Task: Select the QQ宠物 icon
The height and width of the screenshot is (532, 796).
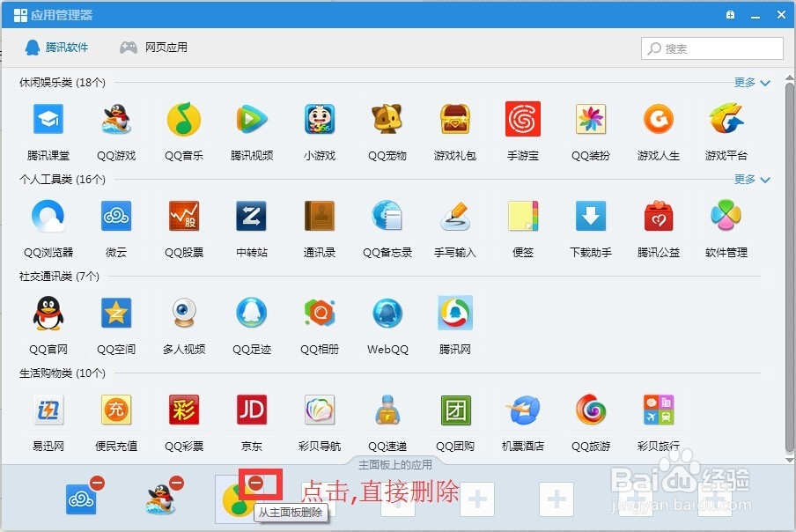Action: (387, 119)
